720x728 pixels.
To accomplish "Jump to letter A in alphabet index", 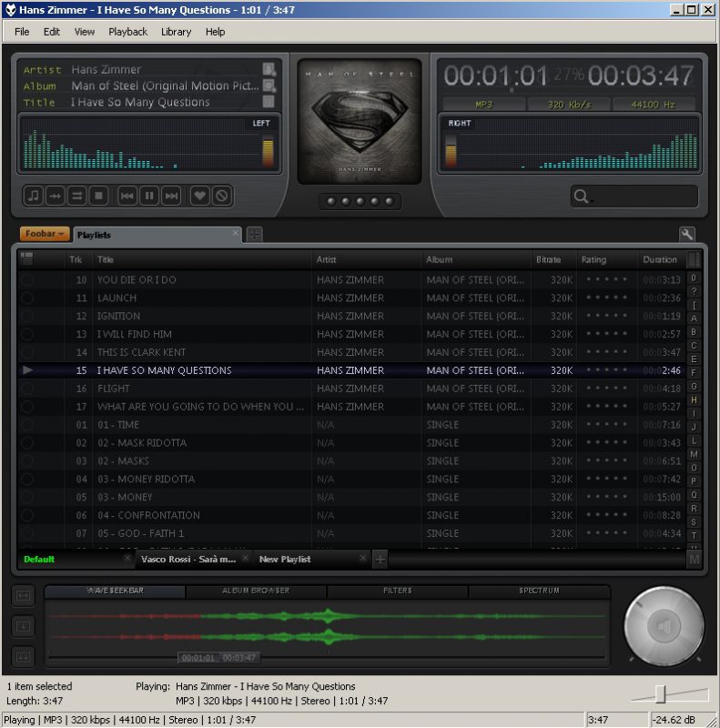I will point(694,318).
